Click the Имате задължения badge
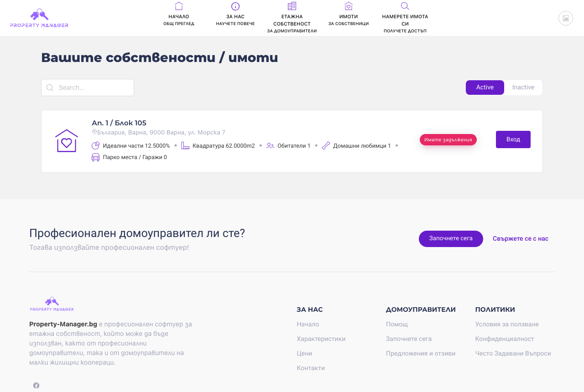Image resolution: width=584 pixels, height=392 pixels. pos(448,140)
